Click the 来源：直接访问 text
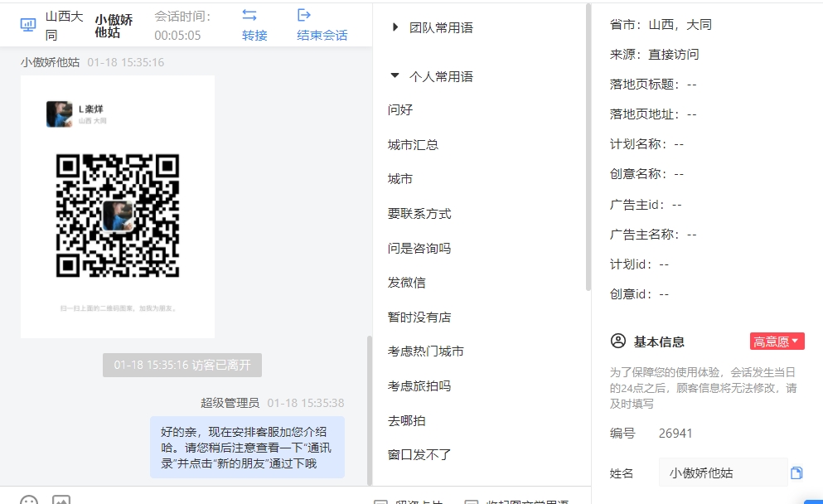The height and width of the screenshot is (504, 823). click(x=654, y=55)
